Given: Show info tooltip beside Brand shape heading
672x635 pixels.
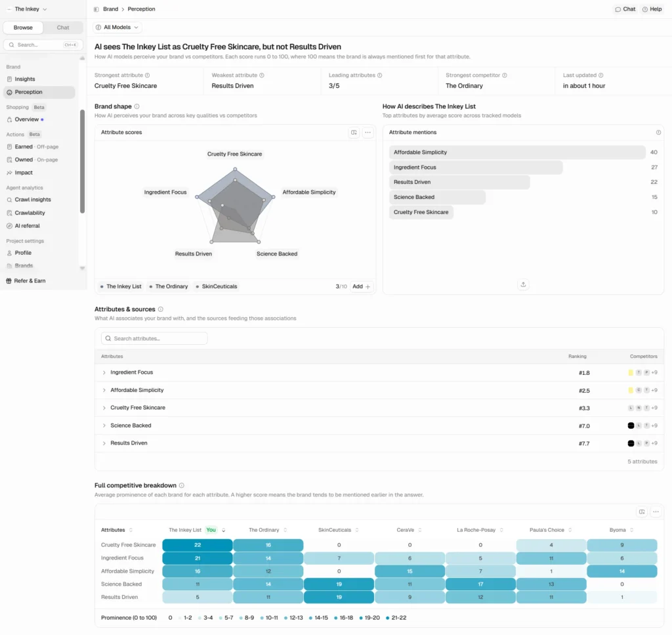Looking at the screenshot, I should (136, 106).
